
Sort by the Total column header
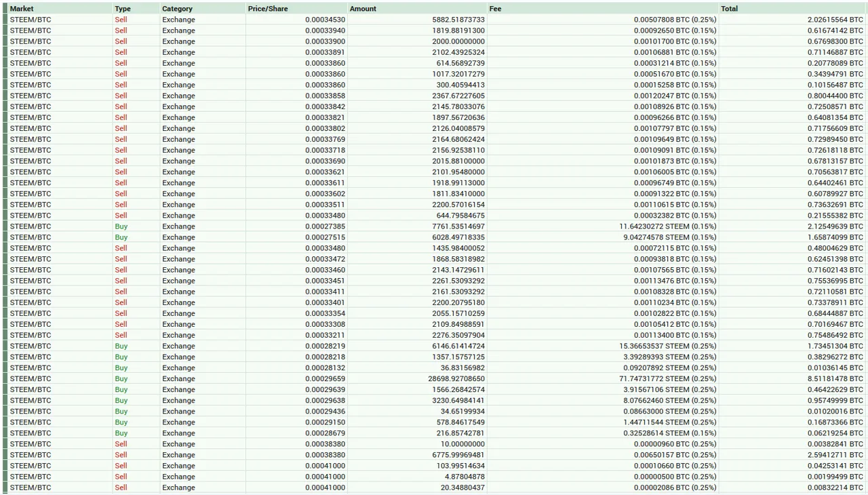click(x=792, y=9)
